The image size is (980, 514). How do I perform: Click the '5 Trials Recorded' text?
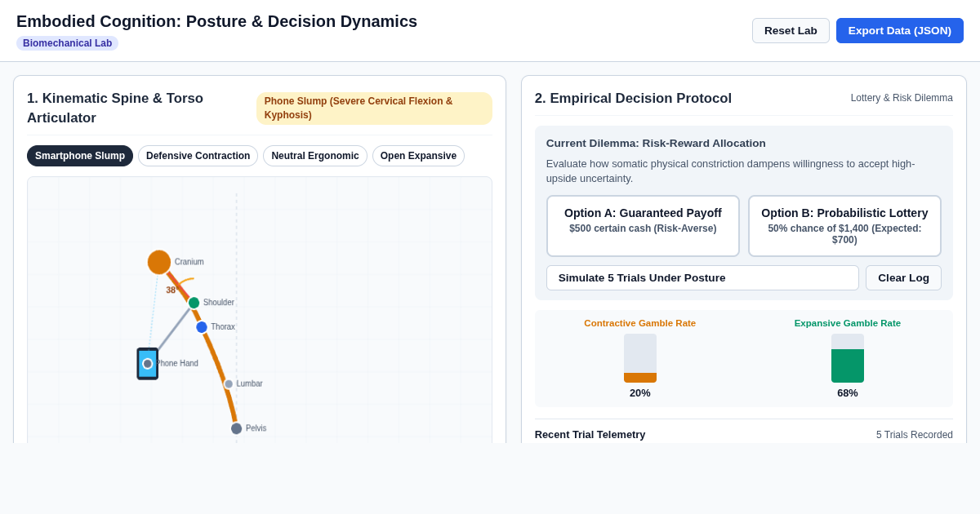[915, 435]
